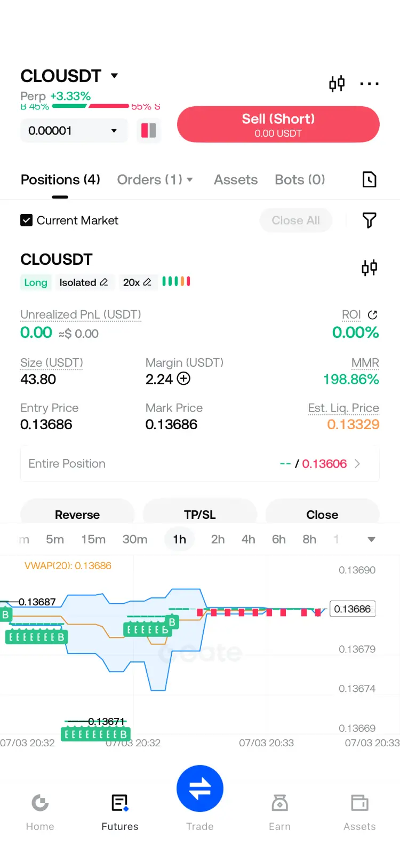400x868 pixels.
Task: Tap the buy/sell ratio bar
Action: (x=91, y=106)
